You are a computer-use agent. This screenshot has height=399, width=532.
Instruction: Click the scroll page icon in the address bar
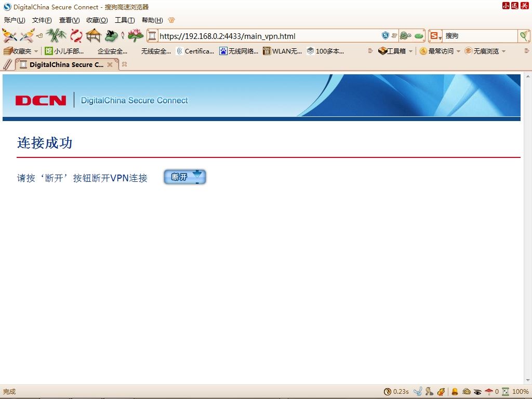point(152,36)
